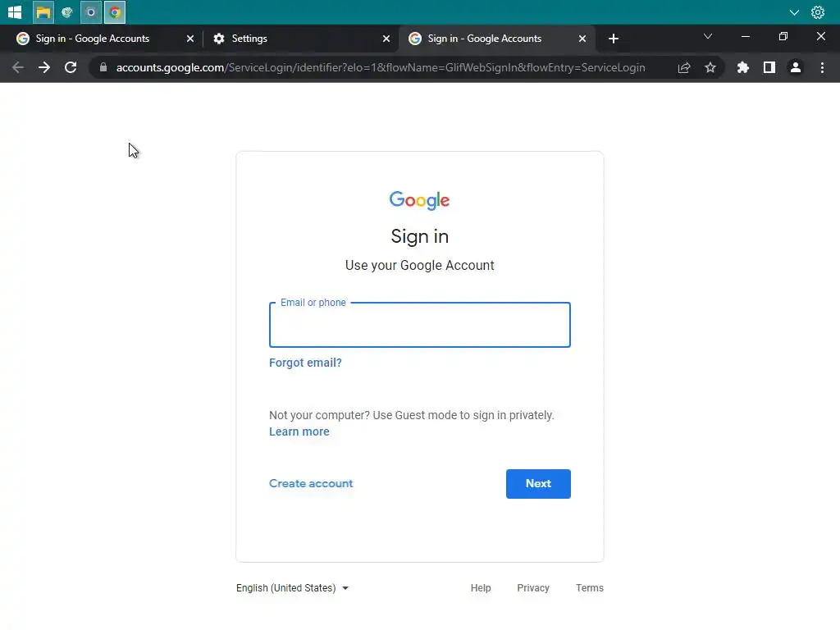
Task: Minimize the Chrome window
Action: coord(745,36)
